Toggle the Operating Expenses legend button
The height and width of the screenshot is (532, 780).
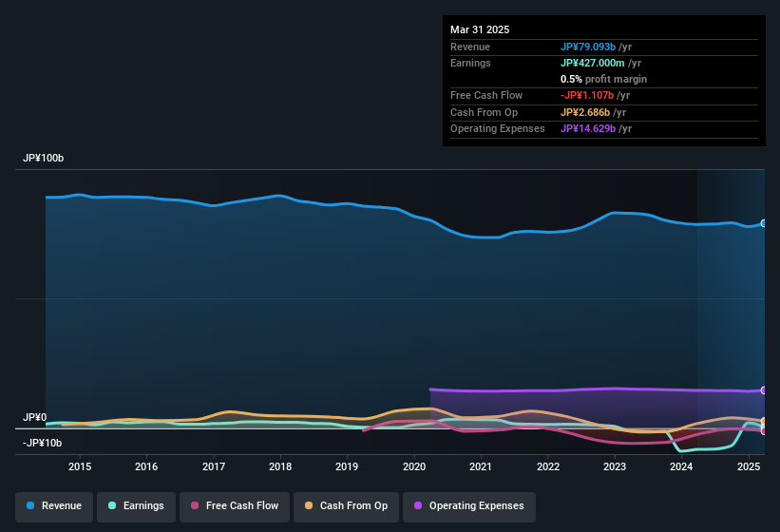tap(469, 506)
